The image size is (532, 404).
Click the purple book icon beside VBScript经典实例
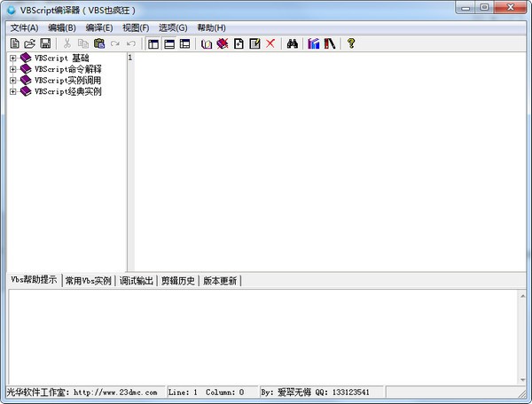click(26, 91)
